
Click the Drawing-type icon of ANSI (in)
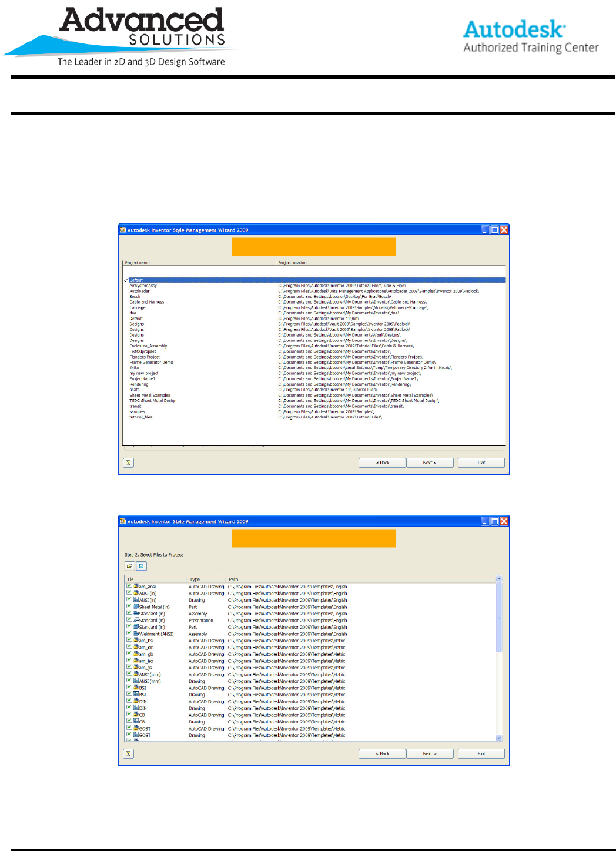136,600
